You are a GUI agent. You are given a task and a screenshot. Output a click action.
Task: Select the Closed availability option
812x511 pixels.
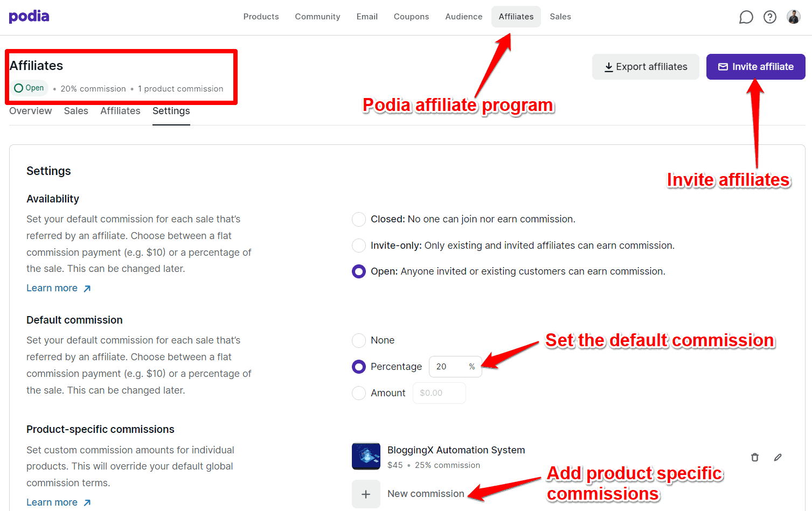(x=359, y=220)
